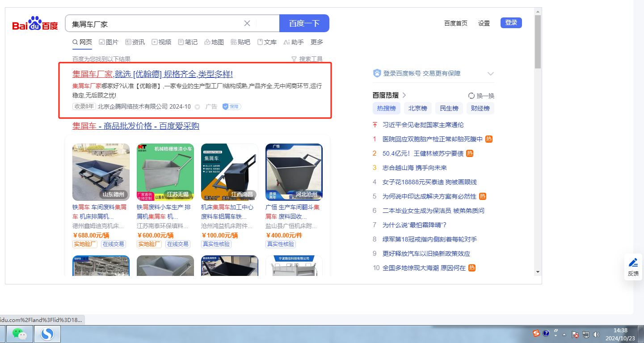
Task: Click the ¥400.00/件 price text
Action: tap(284, 235)
